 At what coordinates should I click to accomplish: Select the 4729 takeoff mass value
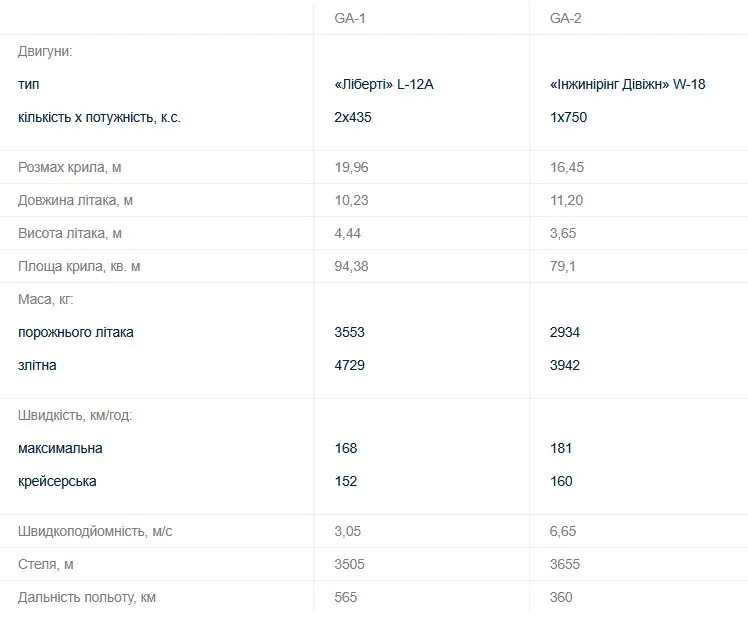click(x=349, y=365)
